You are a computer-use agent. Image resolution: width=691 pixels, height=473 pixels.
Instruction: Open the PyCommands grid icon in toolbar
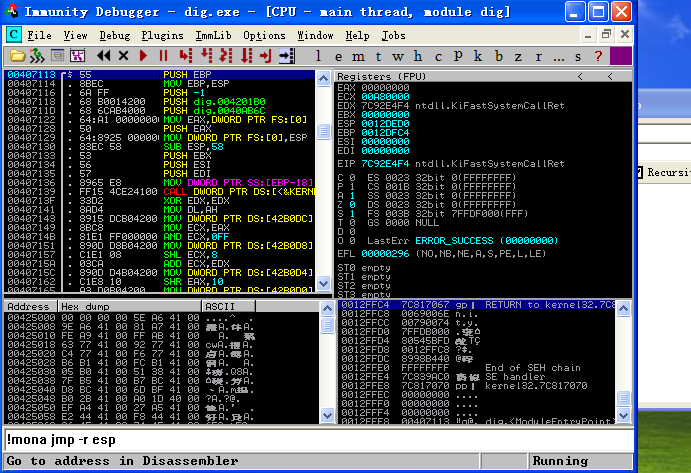77,56
